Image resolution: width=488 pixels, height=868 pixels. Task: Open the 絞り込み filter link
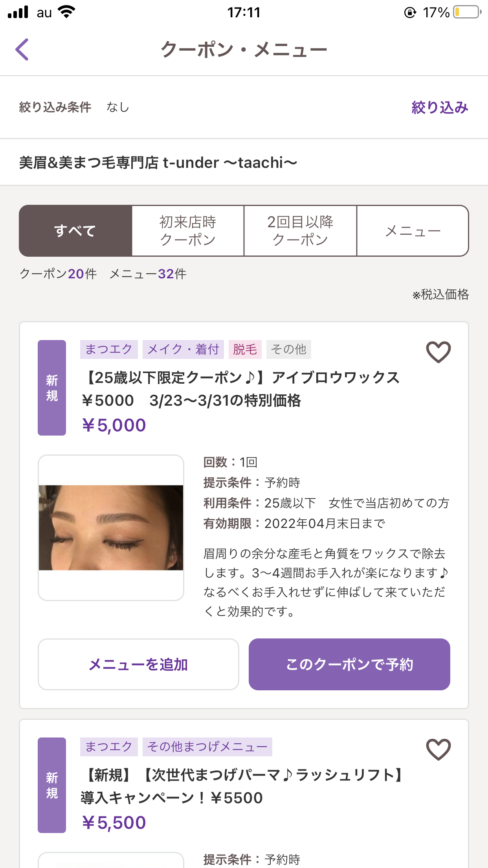[439, 107]
